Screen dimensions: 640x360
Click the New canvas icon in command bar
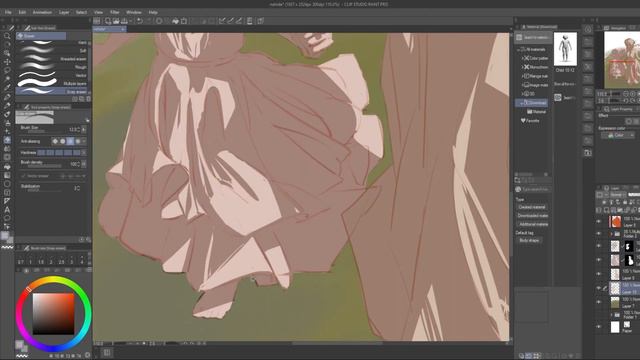[108, 21]
